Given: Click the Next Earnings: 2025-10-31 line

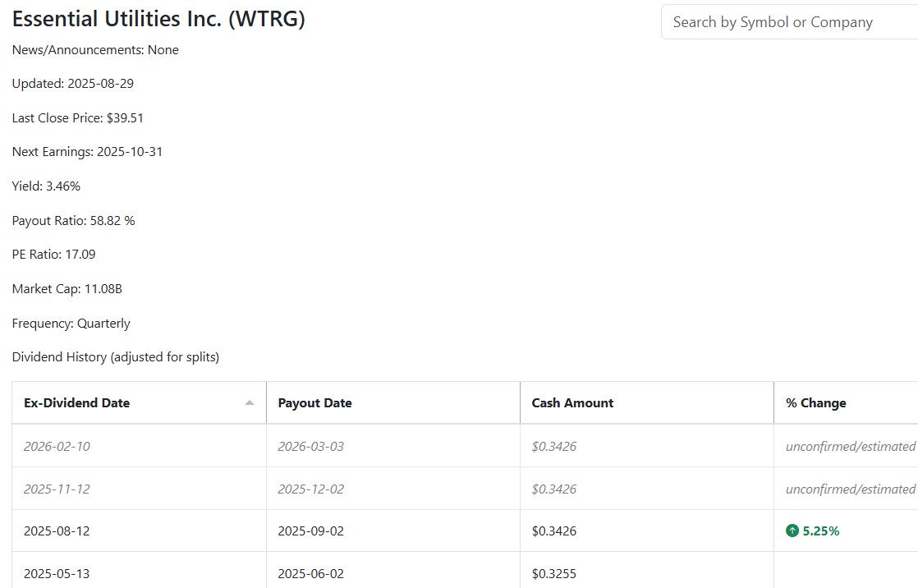Looking at the screenshot, I should click(x=87, y=152).
